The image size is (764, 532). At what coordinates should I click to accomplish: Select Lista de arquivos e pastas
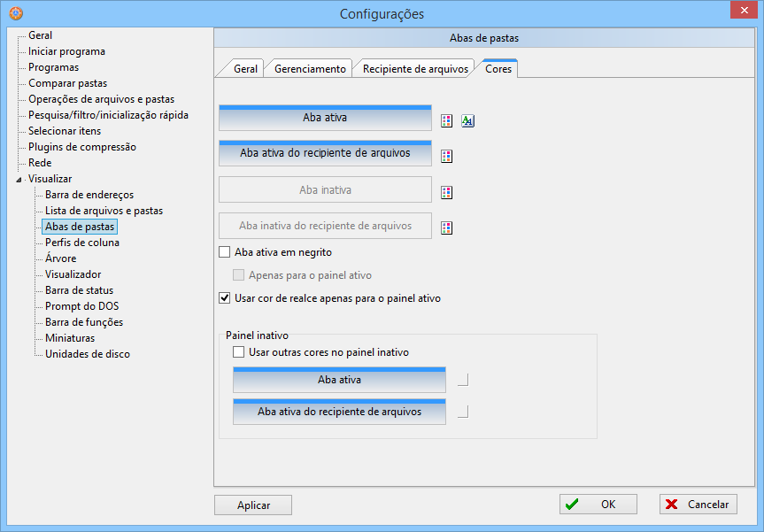[x=104, y=211]
